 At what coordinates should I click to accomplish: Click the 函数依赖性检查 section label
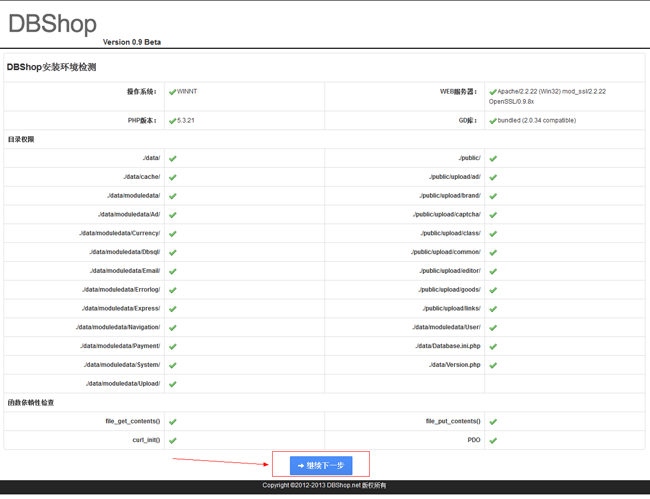31,402
